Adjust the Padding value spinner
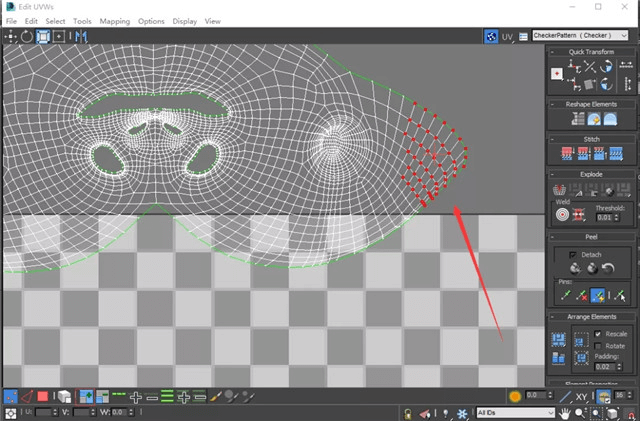Viewport: 640px width, 421px height. 620,367
